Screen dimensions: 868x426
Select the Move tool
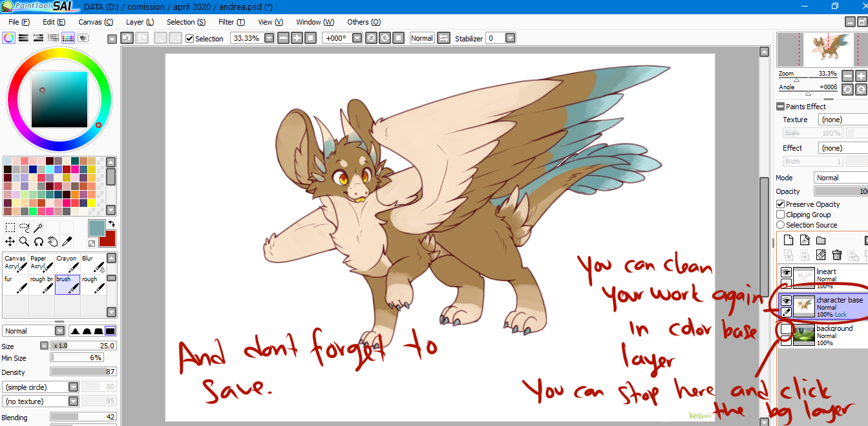(10, 241)
